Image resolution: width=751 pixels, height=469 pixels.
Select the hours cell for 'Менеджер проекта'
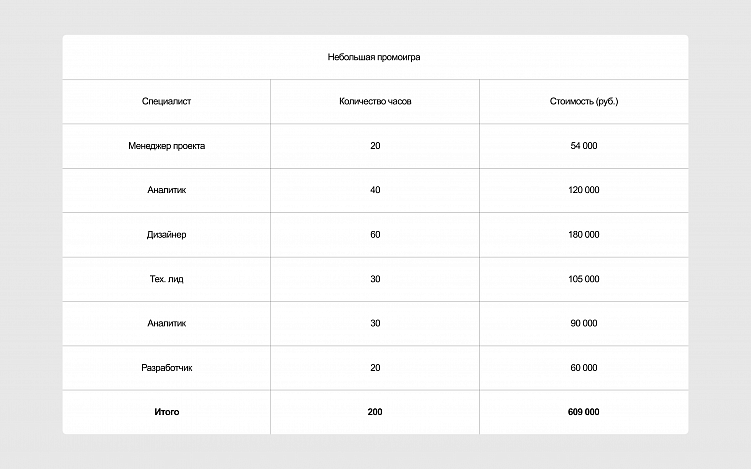click(375, 146)
